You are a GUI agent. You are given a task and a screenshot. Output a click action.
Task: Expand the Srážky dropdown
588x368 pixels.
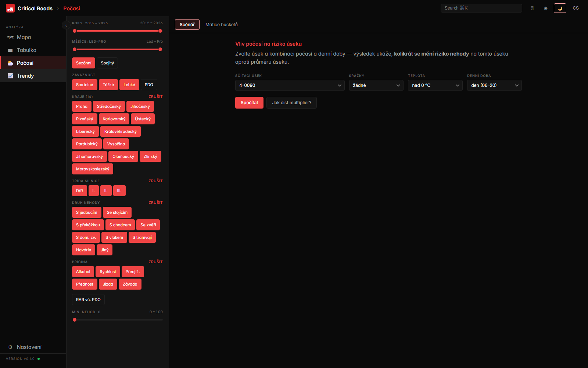click(x=376, y=85)
